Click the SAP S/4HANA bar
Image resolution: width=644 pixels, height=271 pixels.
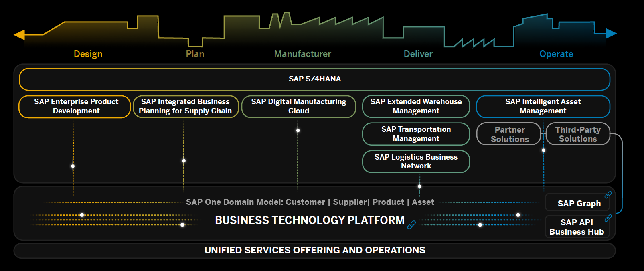pyautogui.click(x=314, y=79)
